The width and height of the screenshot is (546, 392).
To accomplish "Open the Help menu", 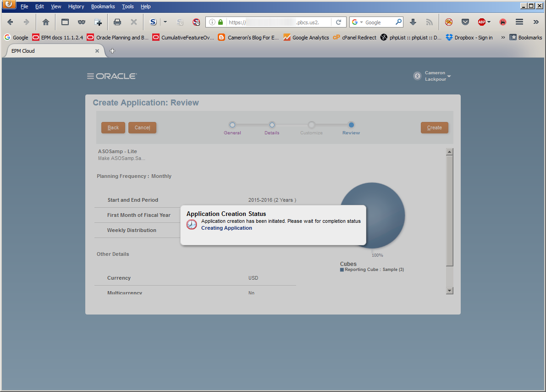I will point(145,6).
